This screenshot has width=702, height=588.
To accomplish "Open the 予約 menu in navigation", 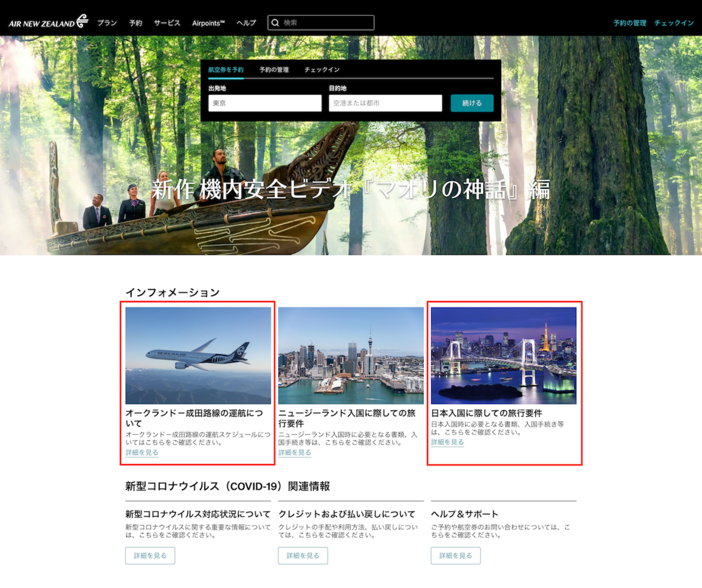I will [x=136, y=23].
